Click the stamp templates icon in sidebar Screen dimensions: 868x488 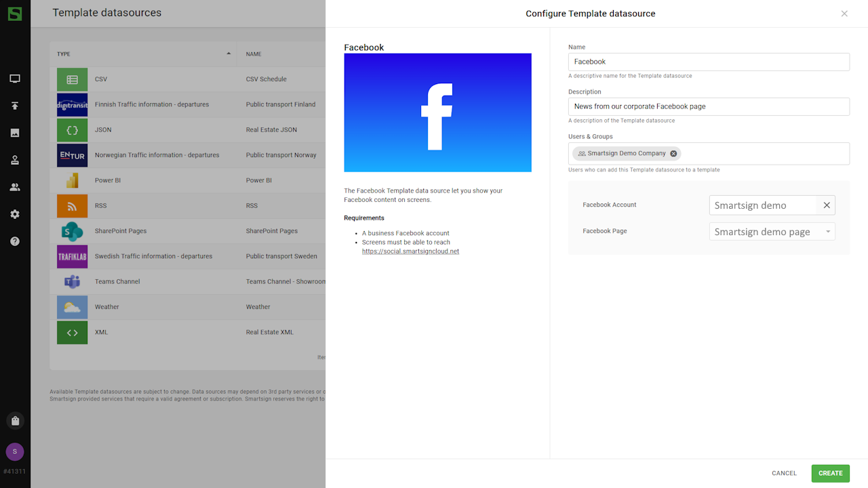tap(15, 160)
